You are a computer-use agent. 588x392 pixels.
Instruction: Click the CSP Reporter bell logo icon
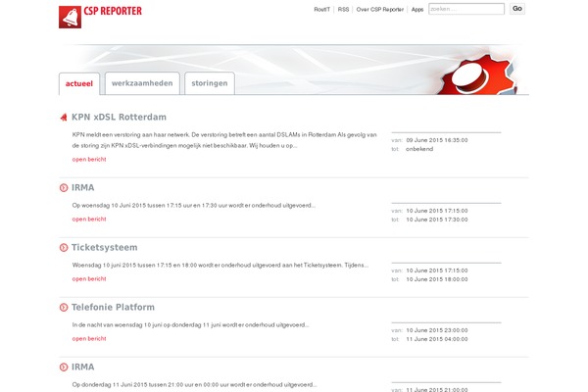pos(70,17)
